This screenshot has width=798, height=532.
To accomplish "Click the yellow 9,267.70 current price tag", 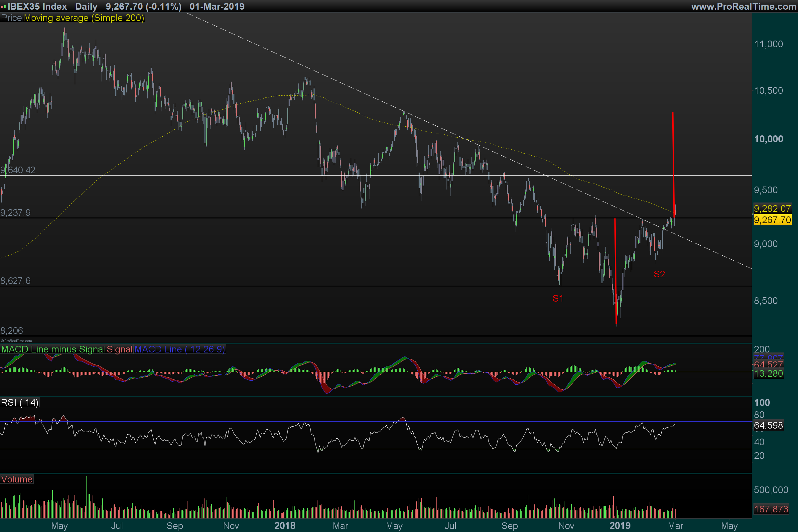I will 772,220.
